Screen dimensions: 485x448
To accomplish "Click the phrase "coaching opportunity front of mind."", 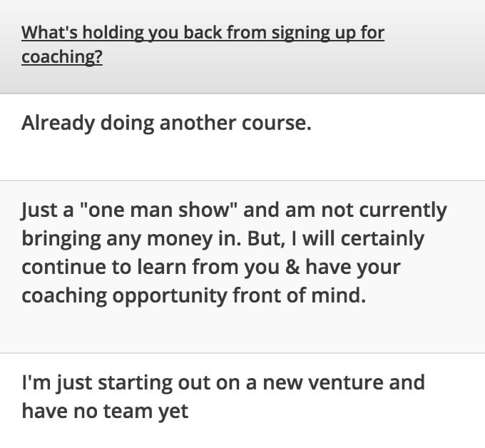I will pos(193,296).
